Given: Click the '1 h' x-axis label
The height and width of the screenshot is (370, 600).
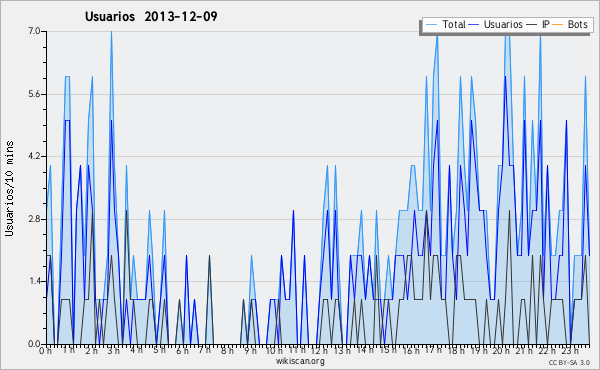Looking at the screenshot, I should click(69, 350).
